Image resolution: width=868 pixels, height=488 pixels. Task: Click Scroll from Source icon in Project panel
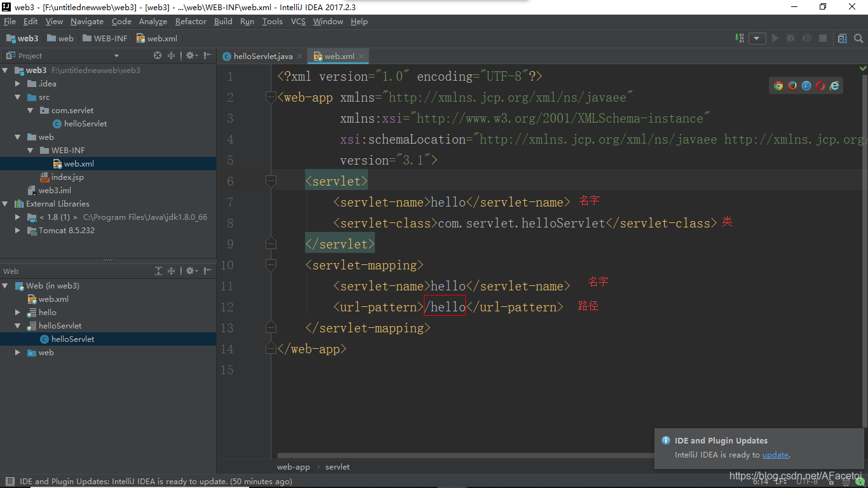pos(158,56)
